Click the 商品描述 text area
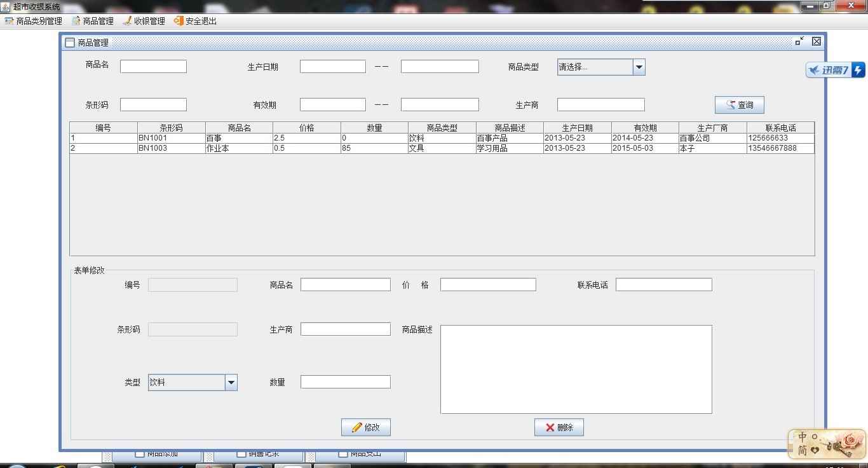The image size is (868, 468). pyautogui.click(x=576, y=369)
